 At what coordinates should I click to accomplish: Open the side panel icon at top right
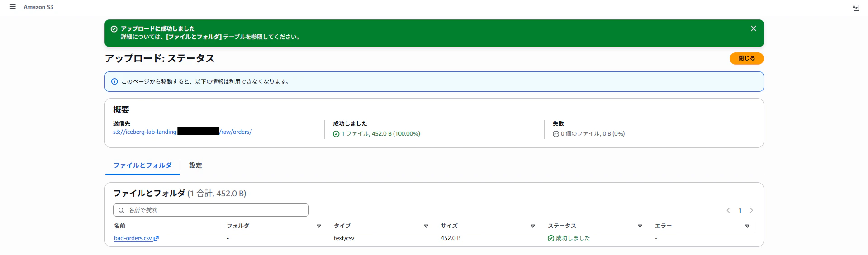(x=856, y=8)
